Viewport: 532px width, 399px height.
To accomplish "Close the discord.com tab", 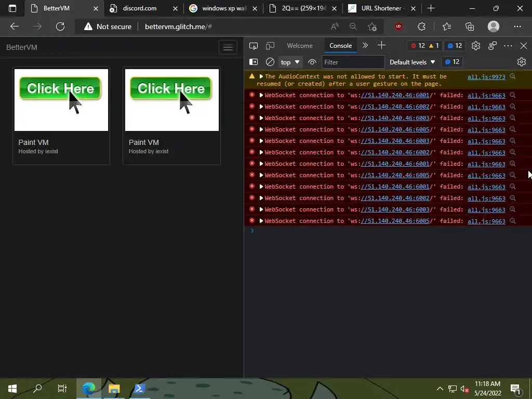I will click(x=175, y=8).
